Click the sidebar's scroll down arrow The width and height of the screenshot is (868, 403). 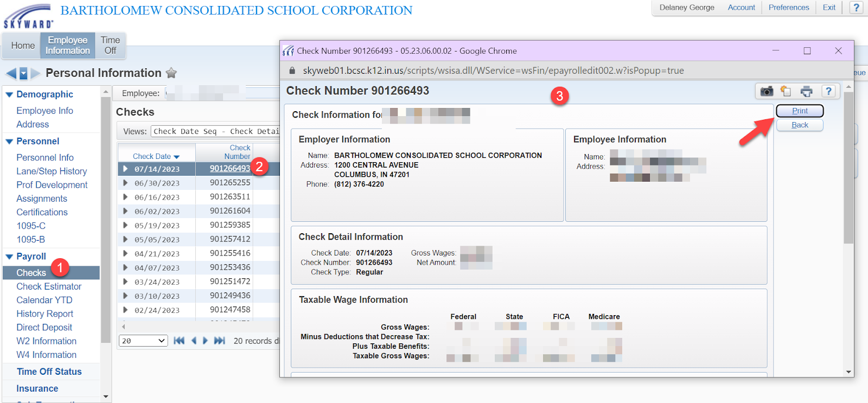point(106,396)
